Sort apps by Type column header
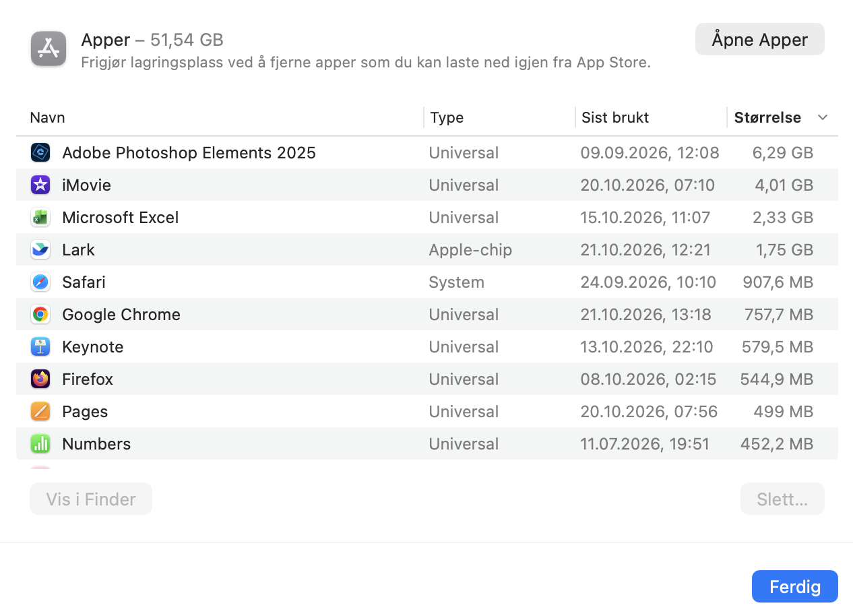Image resolution: width=853 pixels, height=616 pixels. (x=447, y=118)
